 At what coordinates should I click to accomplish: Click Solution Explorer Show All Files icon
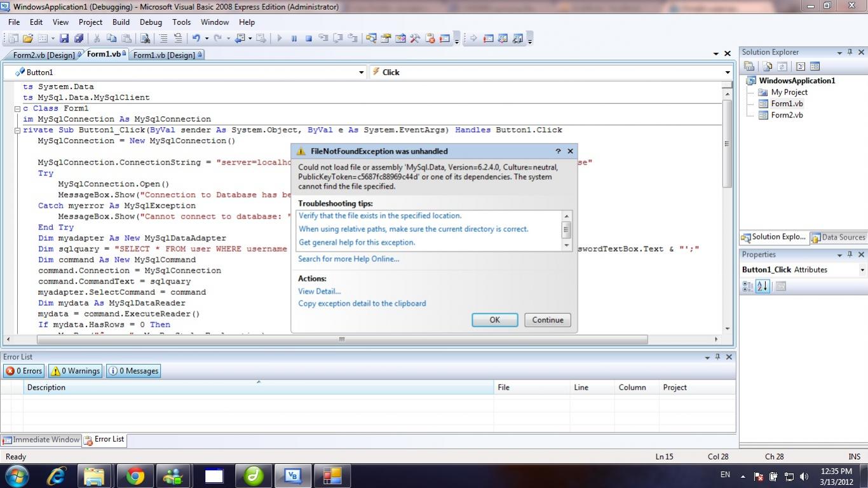(x=768, y=66)
